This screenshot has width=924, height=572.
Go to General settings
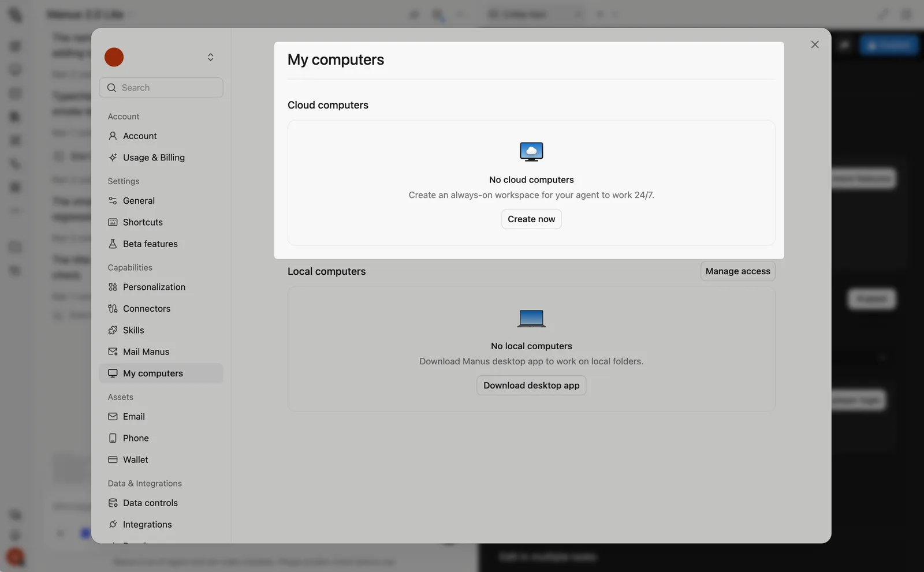point(161,201)
